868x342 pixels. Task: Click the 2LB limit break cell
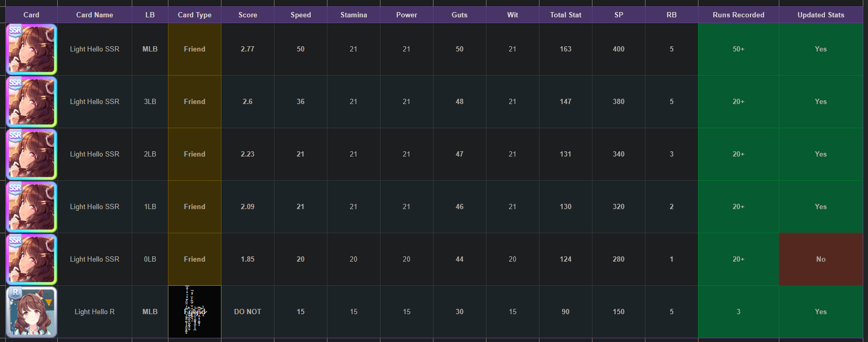(x=150, y=154)
